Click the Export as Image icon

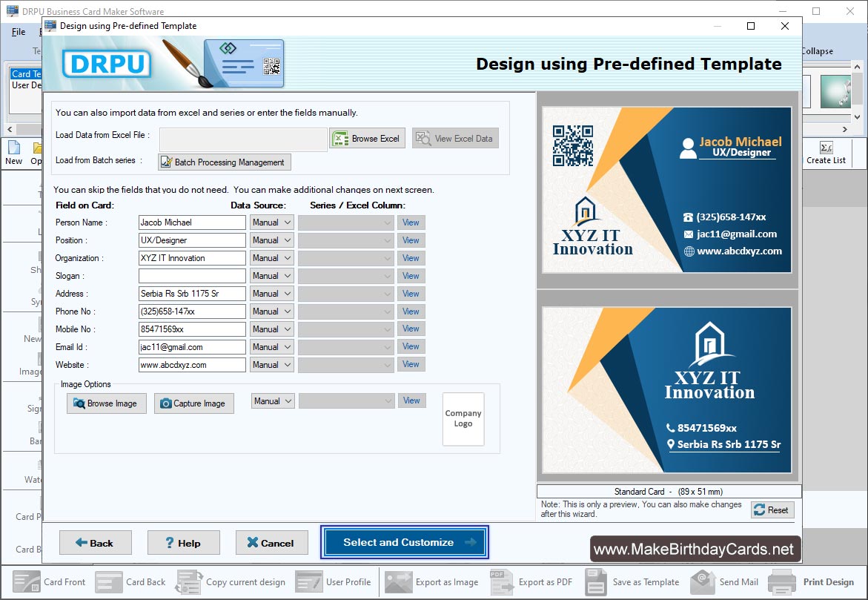pyautogui.click(x=399, y=581)
